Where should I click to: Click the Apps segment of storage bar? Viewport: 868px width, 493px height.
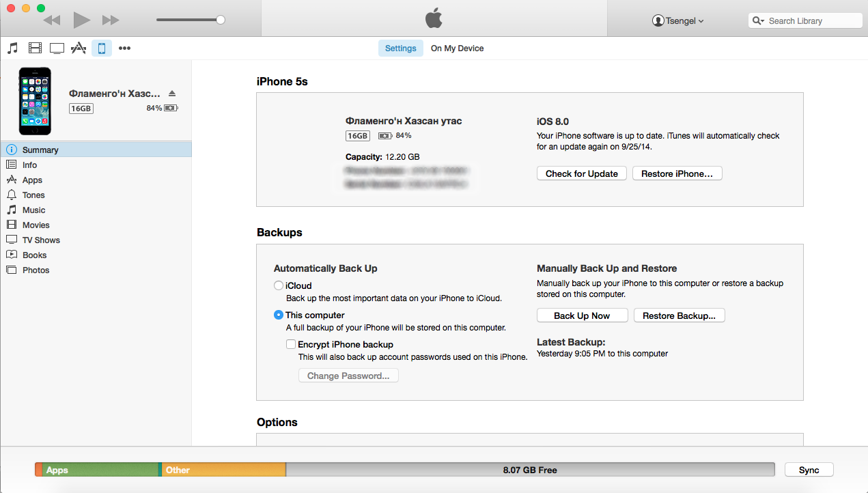coord(100,470)
